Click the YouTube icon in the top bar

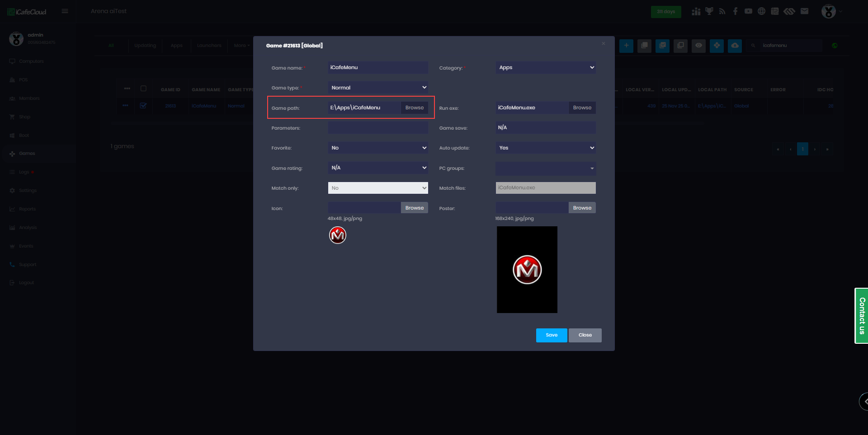tap(748, 11)
